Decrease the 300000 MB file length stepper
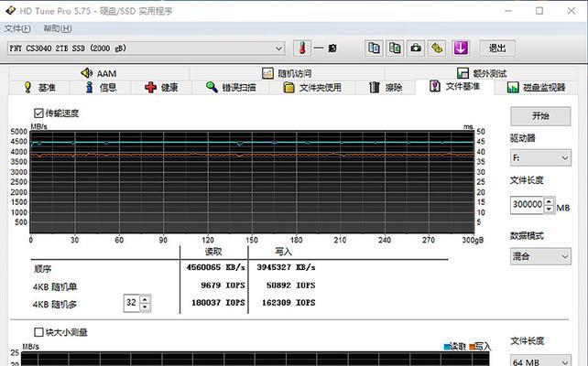The width and height of the screenshot is (588, 366). (549, 209)
